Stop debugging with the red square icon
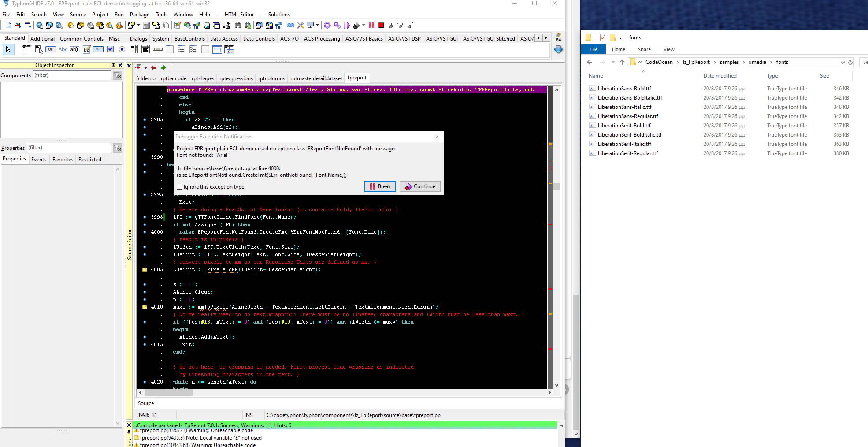This screenshot has height=447, width=868. [381, 25]
